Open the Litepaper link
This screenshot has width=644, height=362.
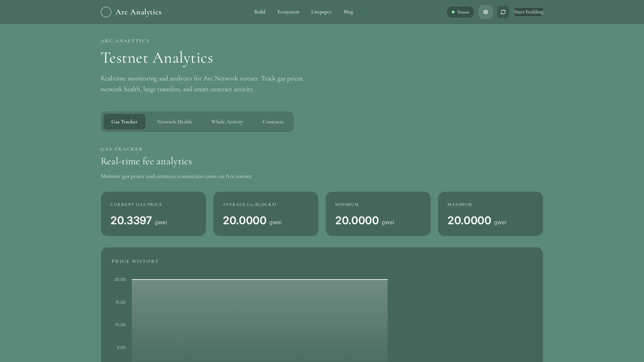tap(321, 12)
